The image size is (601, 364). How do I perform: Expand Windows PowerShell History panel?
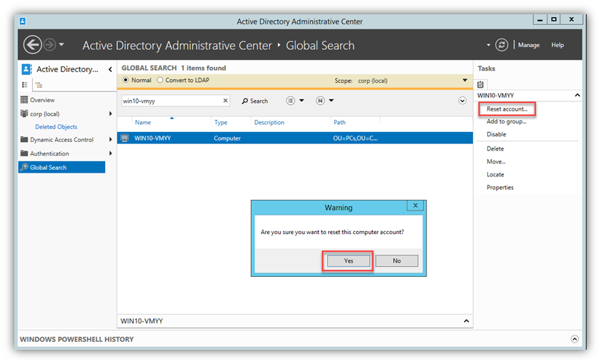(575, 339)
